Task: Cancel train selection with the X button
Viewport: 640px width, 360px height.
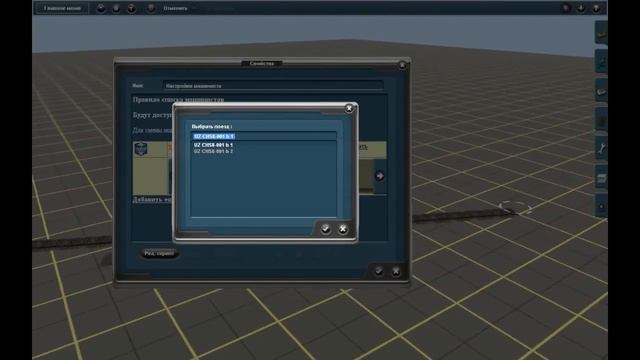Action: tap(343, 229)
